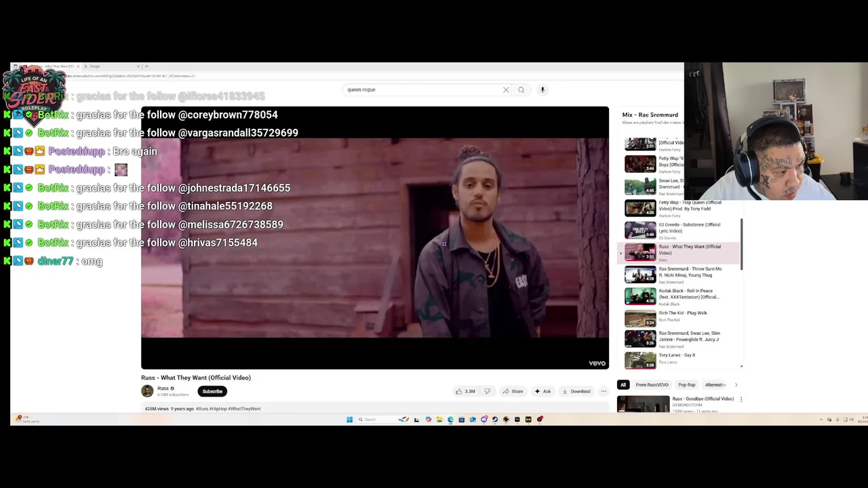Play Rich The Kid Plug Walk
Screen dimensions: 868x488
(678, 318)
